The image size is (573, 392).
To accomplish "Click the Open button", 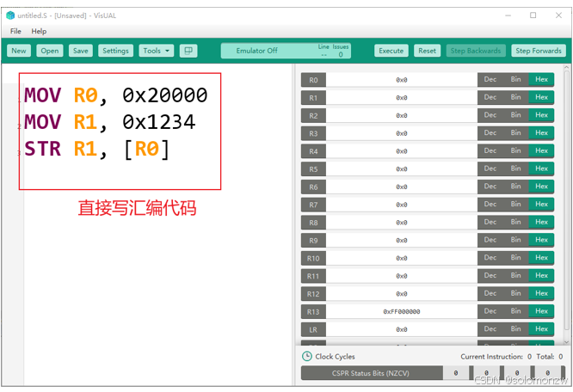I will (50, 51).
